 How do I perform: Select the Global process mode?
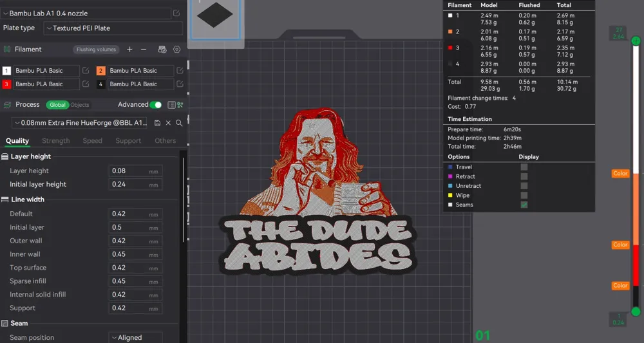57,105
